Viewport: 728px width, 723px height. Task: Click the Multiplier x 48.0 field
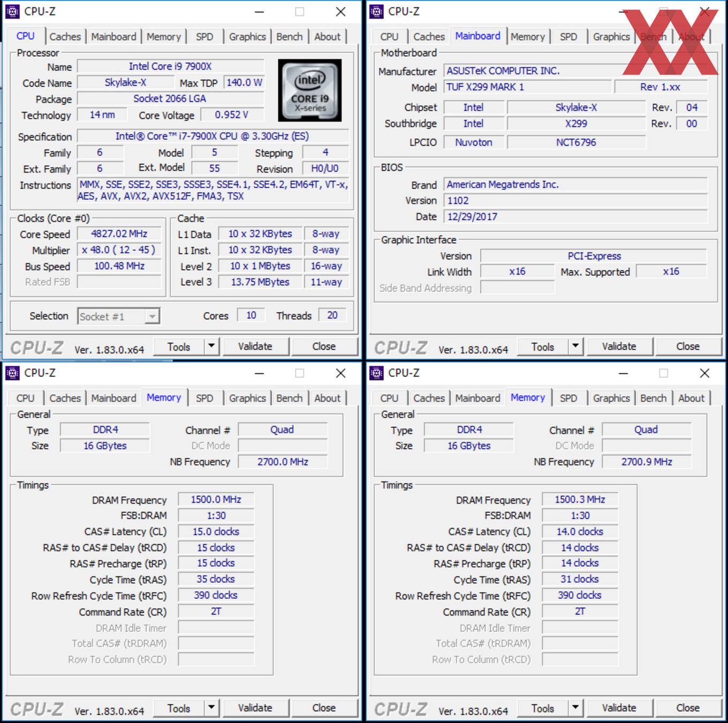[119, 250]
